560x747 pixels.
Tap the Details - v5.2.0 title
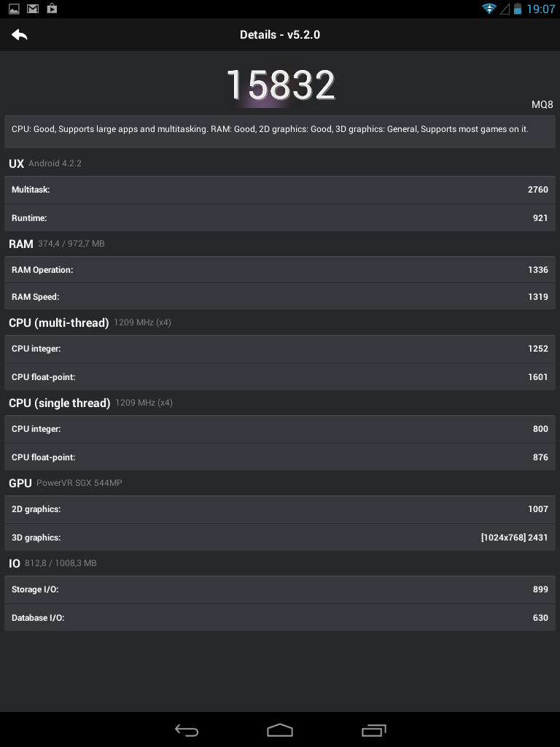(280, 34)
